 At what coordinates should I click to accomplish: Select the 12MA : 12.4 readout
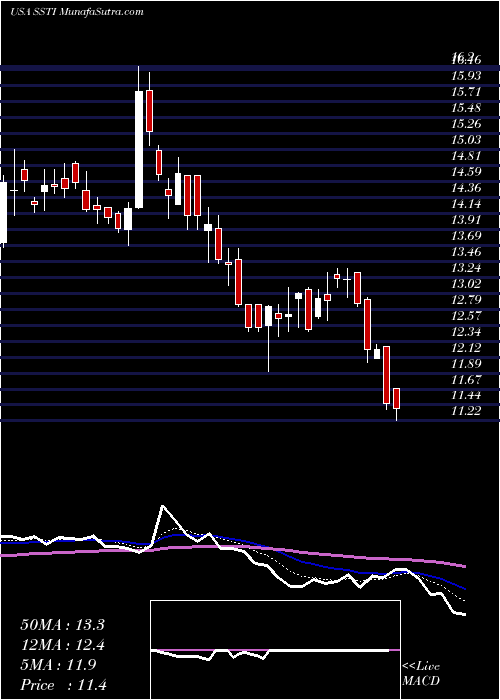coord(62,645)
